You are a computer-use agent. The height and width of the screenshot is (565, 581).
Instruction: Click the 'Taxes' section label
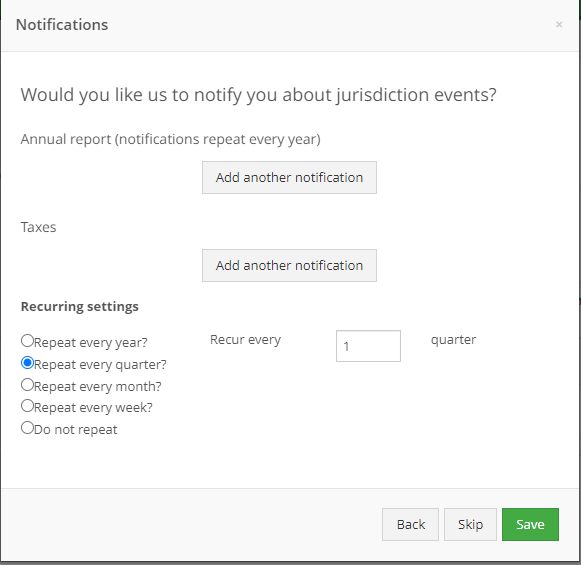point(39,227)
